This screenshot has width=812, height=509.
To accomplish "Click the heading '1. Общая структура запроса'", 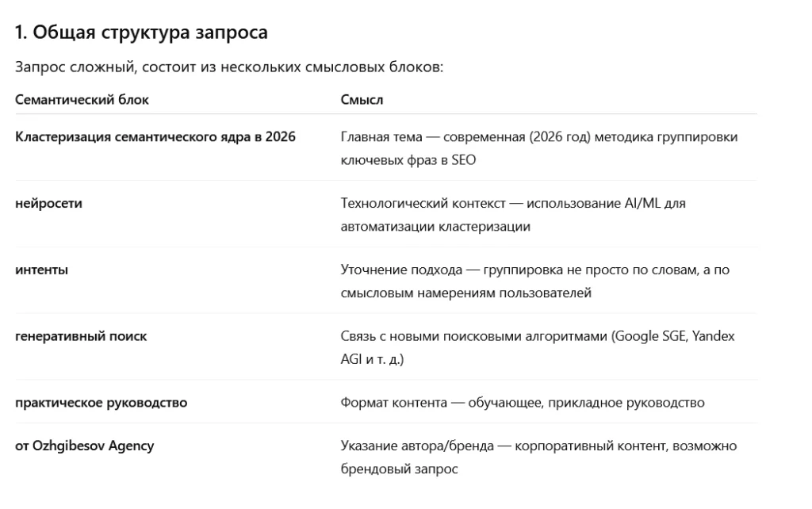I will point(141,32).
